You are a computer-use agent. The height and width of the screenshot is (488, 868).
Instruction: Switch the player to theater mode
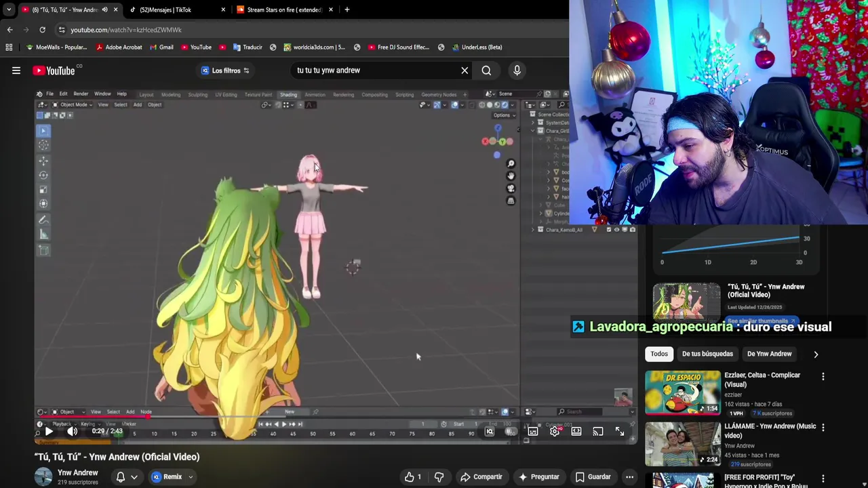coord(576,431)
